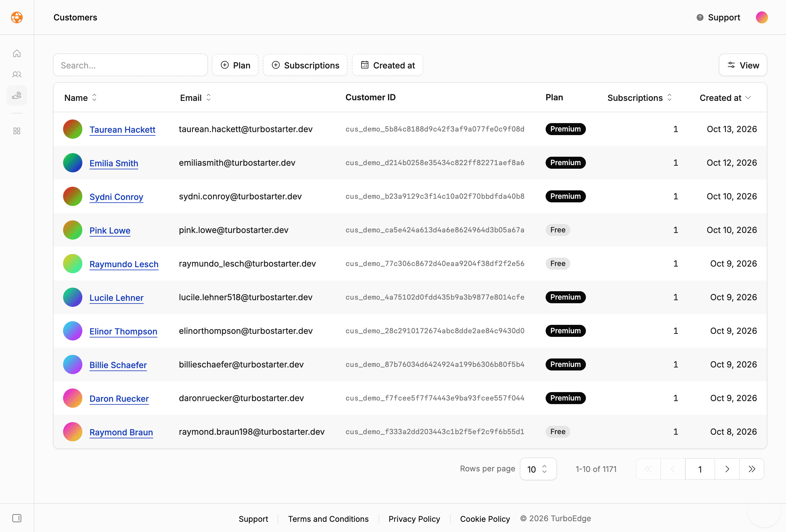Open Lucile Lehner's customer page
Viewport: 786px width, 532px height.
(x=116, y=298)
